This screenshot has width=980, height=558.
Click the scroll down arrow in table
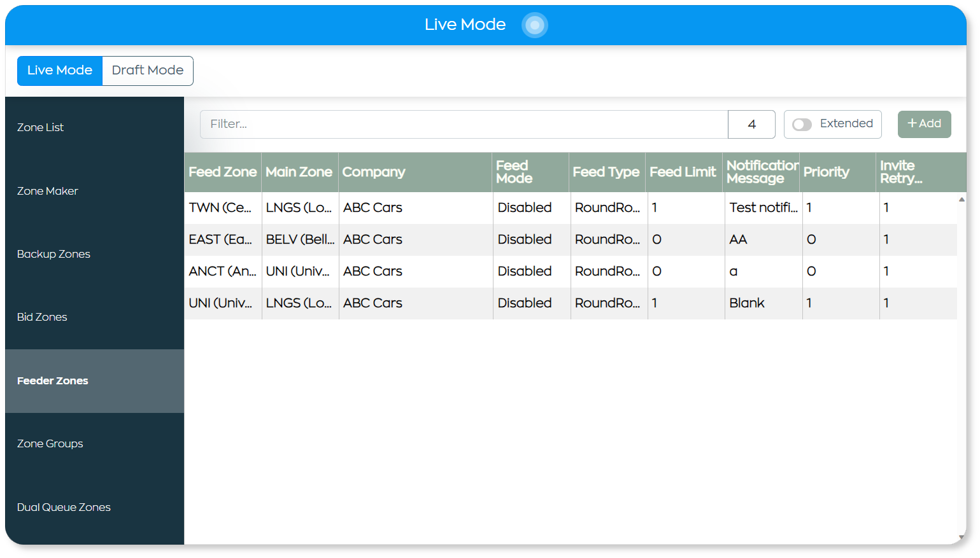[962, 538]
